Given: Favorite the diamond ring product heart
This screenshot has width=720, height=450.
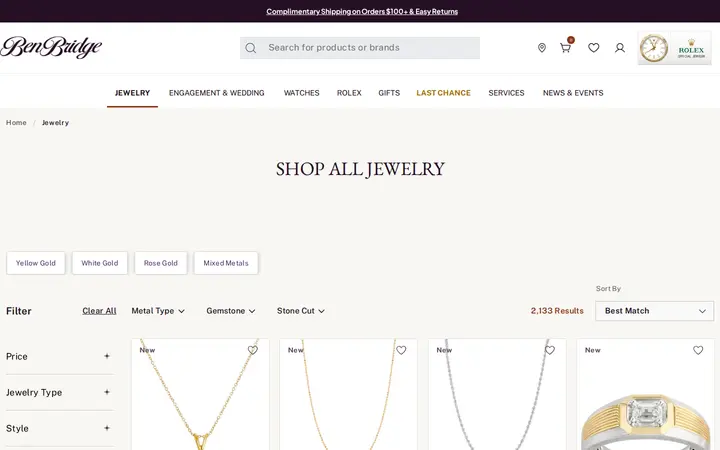Looking at the screenshot, I should click(698, 350).
